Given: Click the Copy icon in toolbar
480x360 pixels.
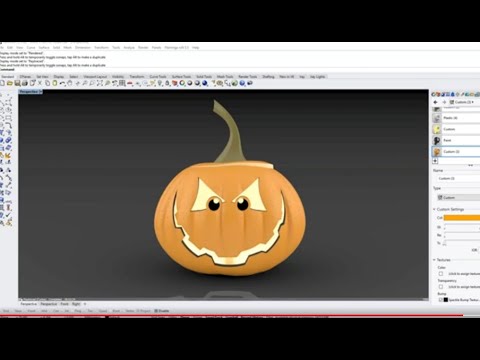Looking at the screenshot, I should pyautogui.click(x=47, y=83).
